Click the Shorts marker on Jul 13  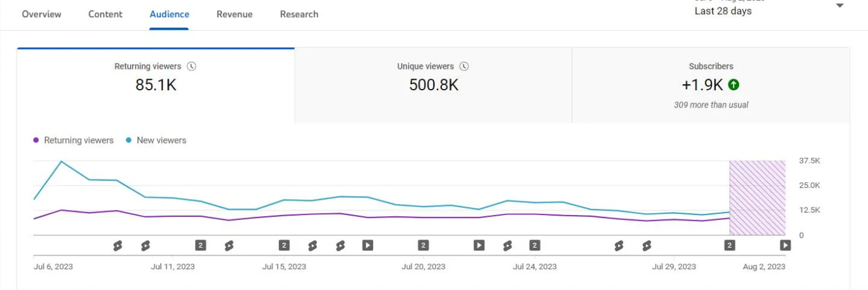[229, 245]
